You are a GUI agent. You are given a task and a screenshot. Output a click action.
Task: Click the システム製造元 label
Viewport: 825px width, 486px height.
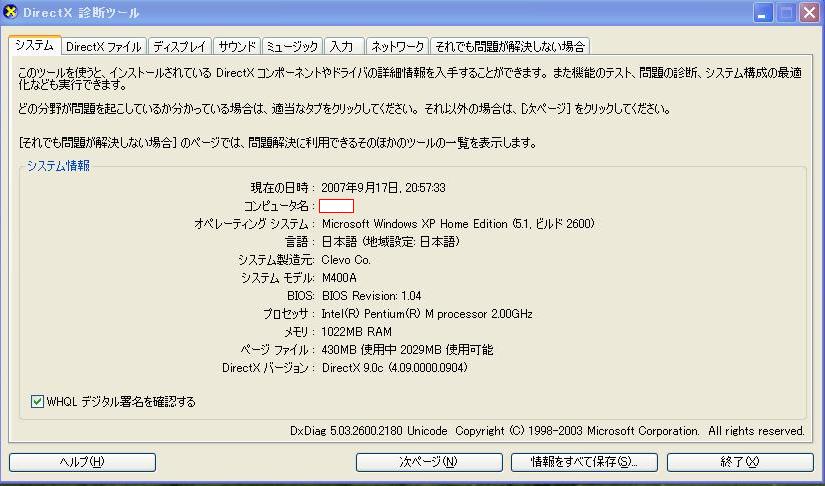[276, 260]
